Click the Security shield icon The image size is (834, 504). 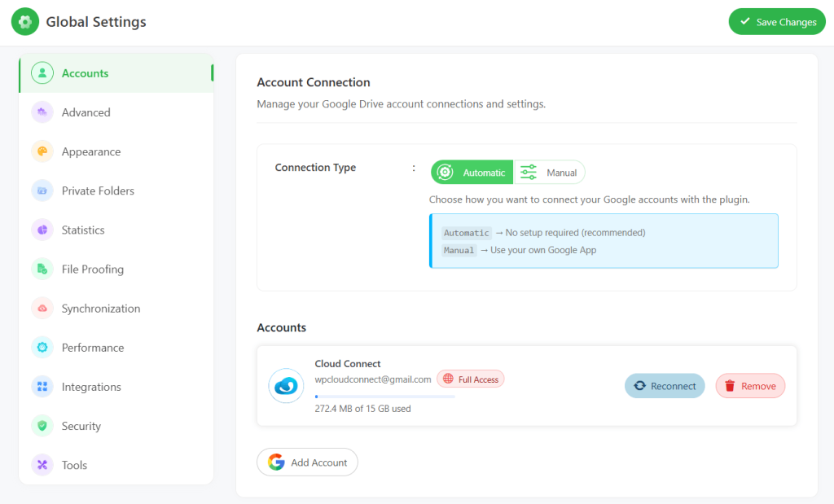42,426
